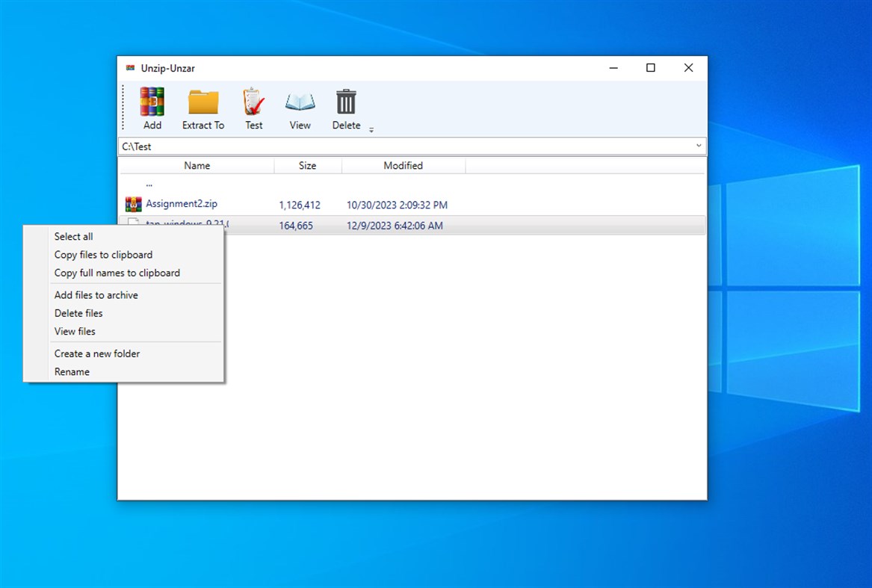Click the date 12/9/2023 6:42:06 AM
Screen dimensions: 872x588
click(x=395, y=226)
